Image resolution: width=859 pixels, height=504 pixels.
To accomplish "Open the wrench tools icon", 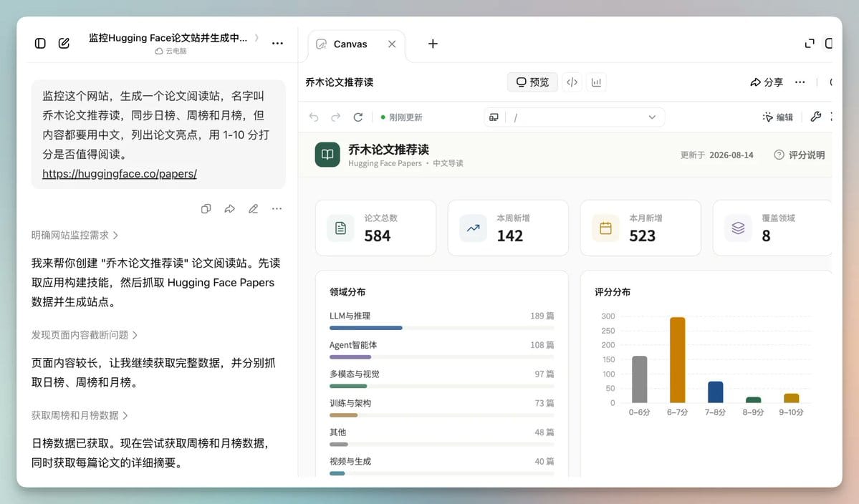I will pos(816,117).
